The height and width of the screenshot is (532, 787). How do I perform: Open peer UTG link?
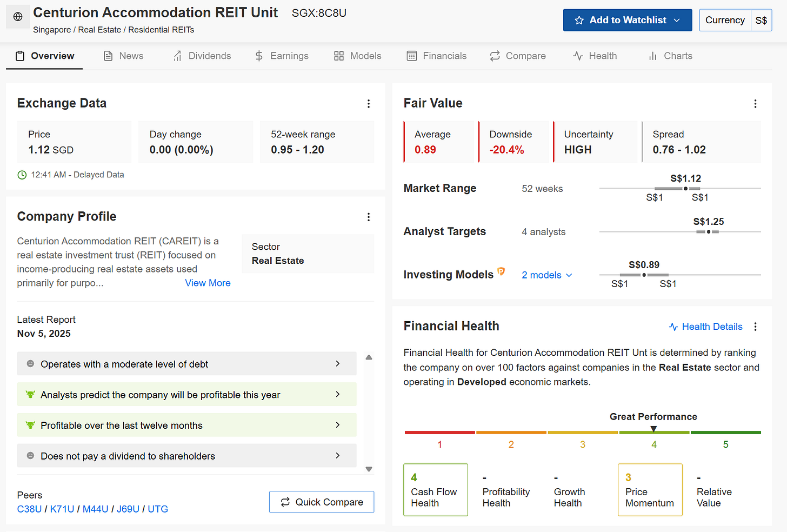(158, 509)
